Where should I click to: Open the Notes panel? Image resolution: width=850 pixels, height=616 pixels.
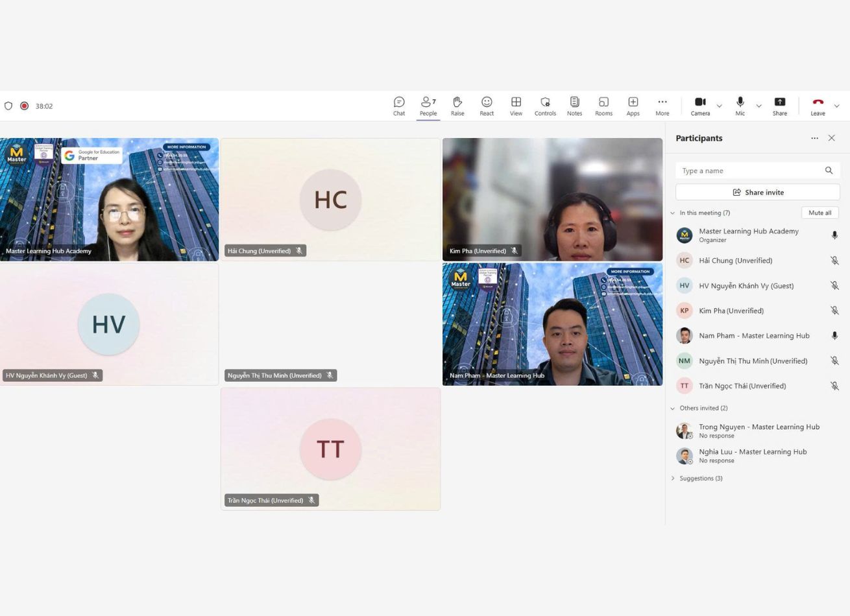pos(574,106)
